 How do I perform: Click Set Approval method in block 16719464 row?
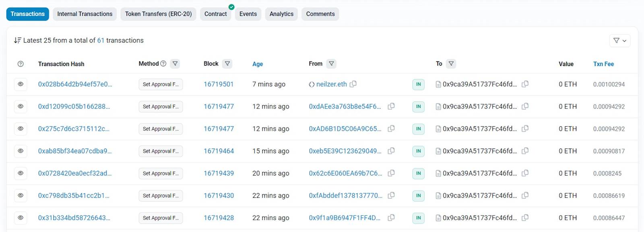(x=161, y=151)
